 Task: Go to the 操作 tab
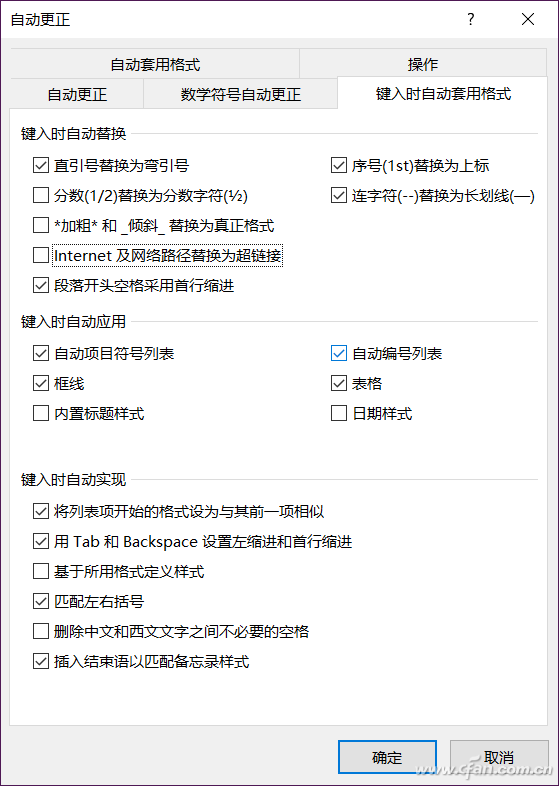click(423, 64)
